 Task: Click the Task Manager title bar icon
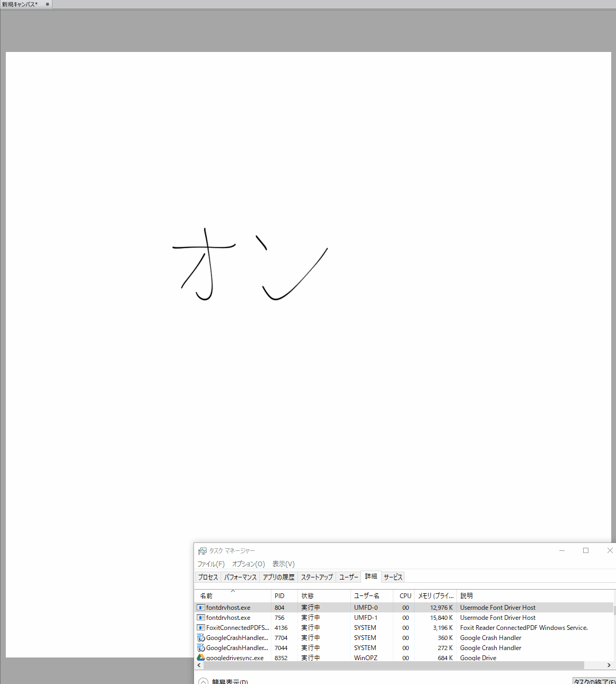pyautogui.click(x=202, y=551)
